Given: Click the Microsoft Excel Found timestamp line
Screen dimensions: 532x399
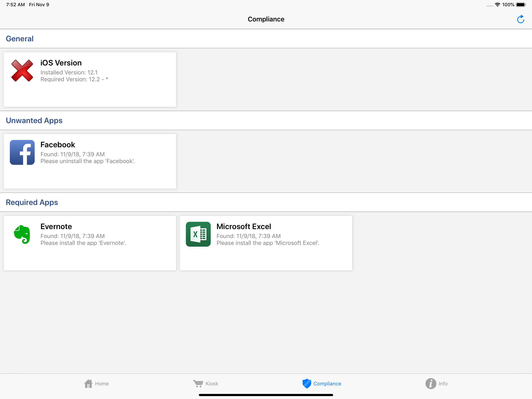Looking at the screenshot, I should (x=249, y=236).
